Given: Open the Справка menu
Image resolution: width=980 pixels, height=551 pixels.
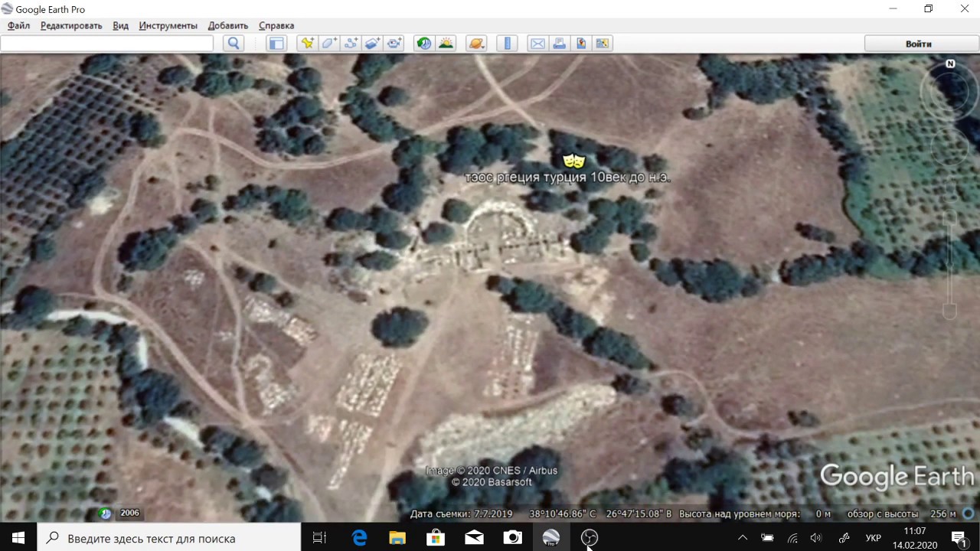Looking at the screenshot, I should [276, 25].
